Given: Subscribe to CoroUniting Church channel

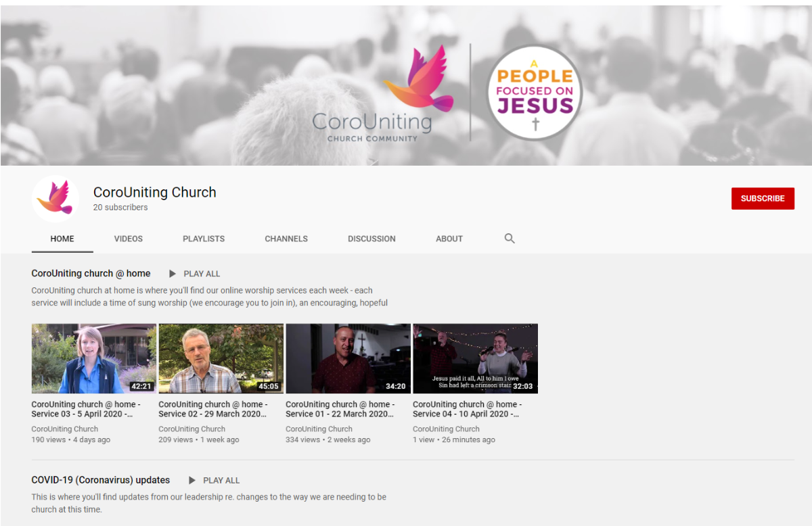Looking at the screenshot, I should pyautogui.click(x=763, y=198).
